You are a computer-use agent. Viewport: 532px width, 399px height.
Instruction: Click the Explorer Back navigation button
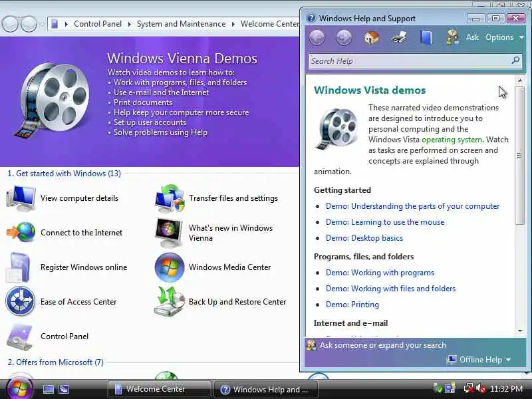click(x=10, y=24)
